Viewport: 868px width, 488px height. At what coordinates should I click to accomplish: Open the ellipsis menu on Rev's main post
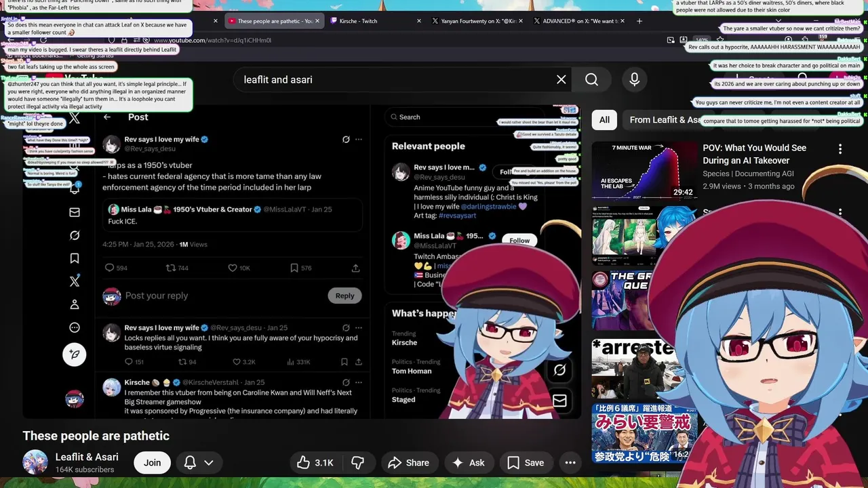[x=359, y=140]
